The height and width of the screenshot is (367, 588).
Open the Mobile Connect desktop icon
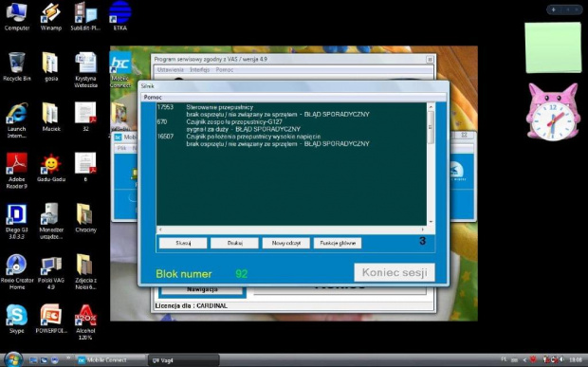tap(120, 69)
